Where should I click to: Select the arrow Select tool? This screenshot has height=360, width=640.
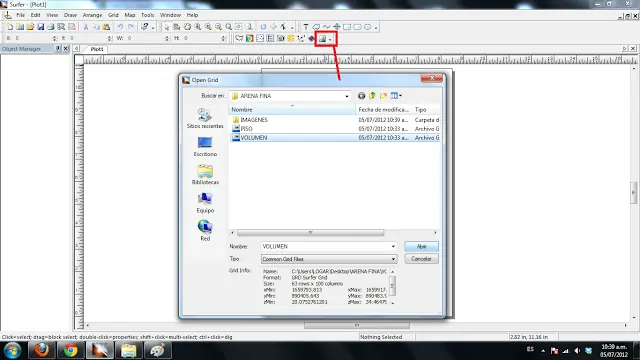166,27
